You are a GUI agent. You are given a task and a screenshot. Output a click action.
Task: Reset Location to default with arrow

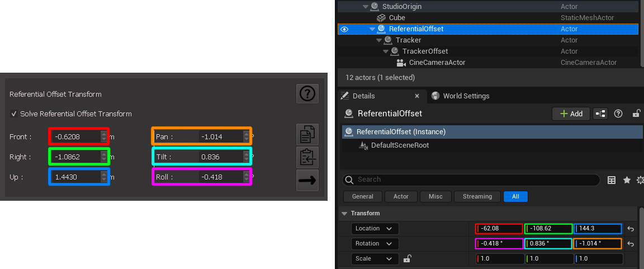point(631,229)
